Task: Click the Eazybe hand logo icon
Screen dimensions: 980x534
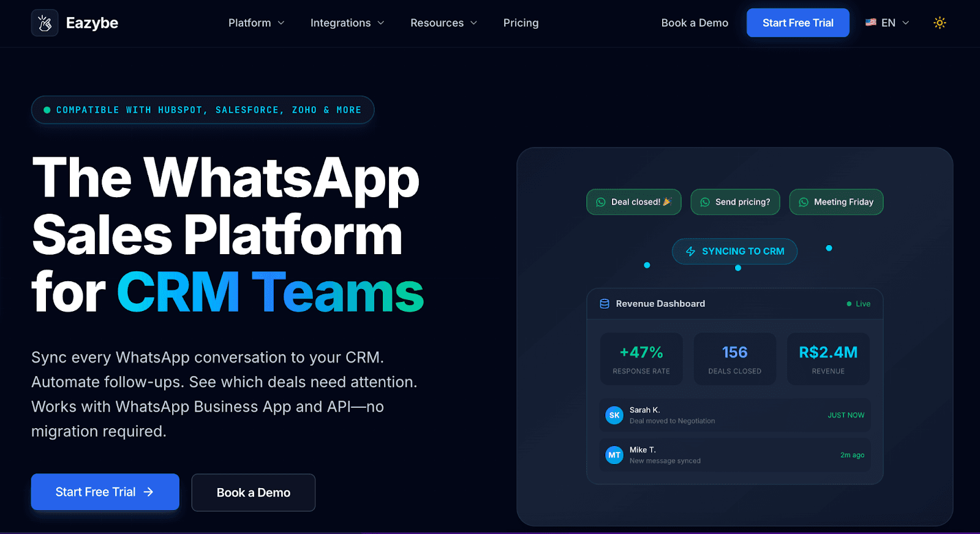Action: (x=45, y=23)
